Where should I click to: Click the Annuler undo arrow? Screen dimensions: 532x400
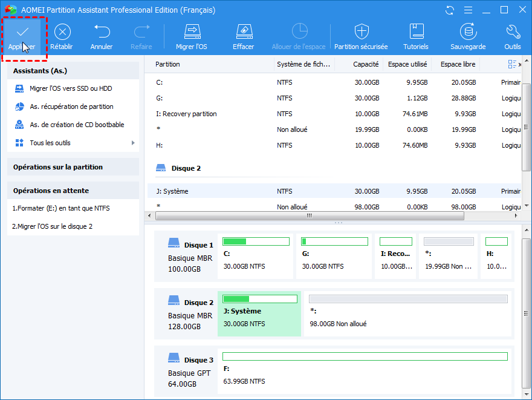[x=102, y=32]
